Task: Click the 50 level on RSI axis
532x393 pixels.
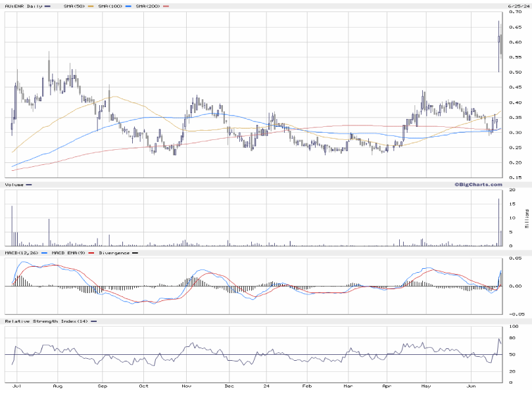Action: [512, 355]
